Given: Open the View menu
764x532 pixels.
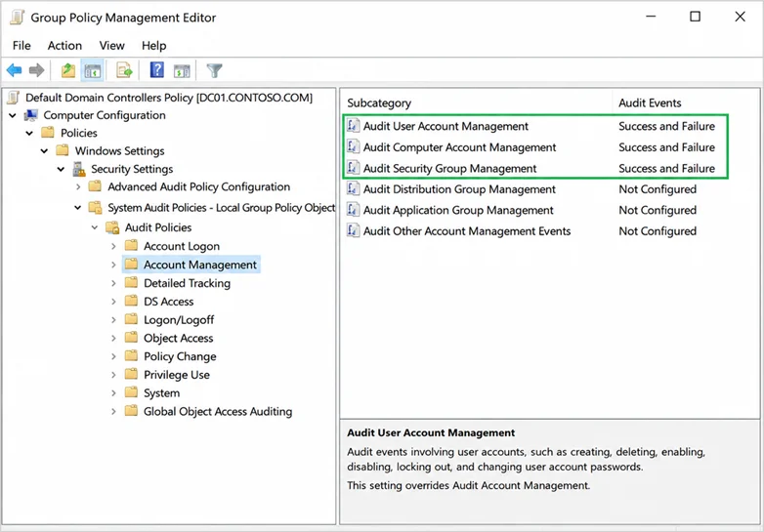Looking at the screenshot, I should (x=112, y=45).
